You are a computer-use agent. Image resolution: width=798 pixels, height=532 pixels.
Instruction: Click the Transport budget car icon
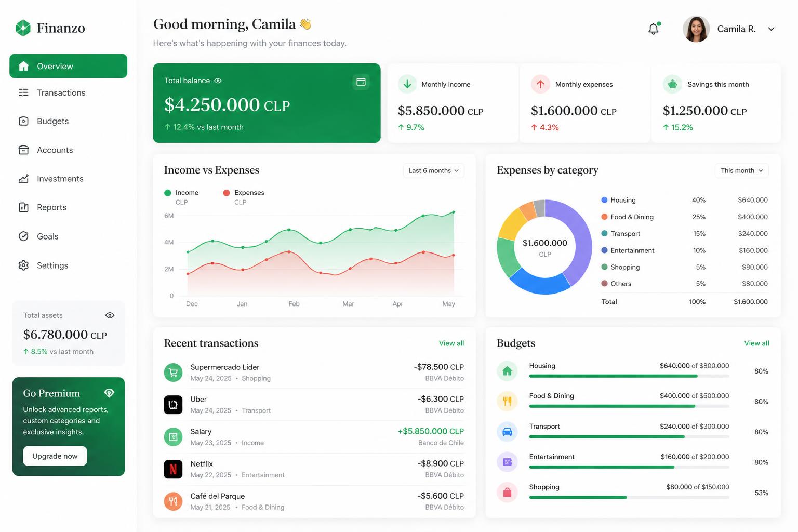pos(507,432)
